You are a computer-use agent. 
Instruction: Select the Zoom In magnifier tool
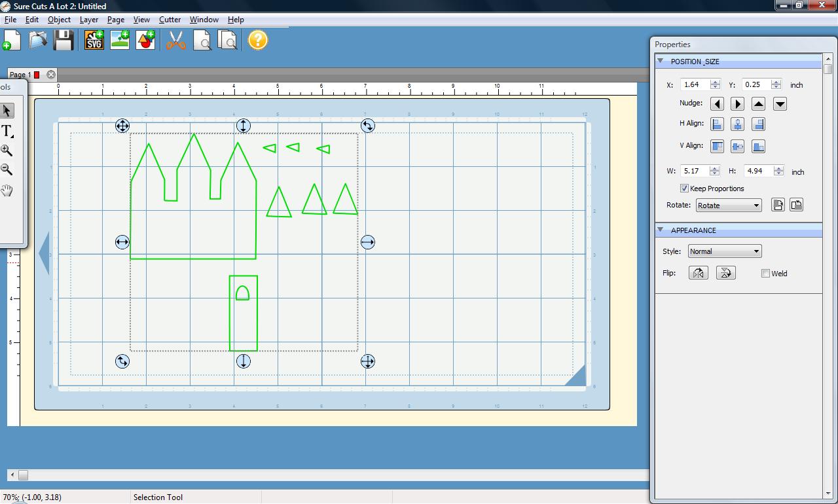coord(7,151)
